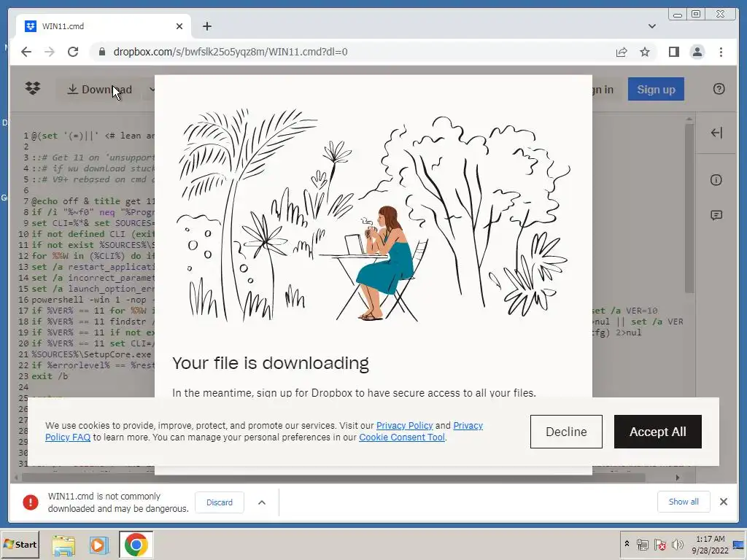The width and height of the screenshot is (747, 560).
Task: Open the Chrome profile avatar
Action: coord(697,52)
